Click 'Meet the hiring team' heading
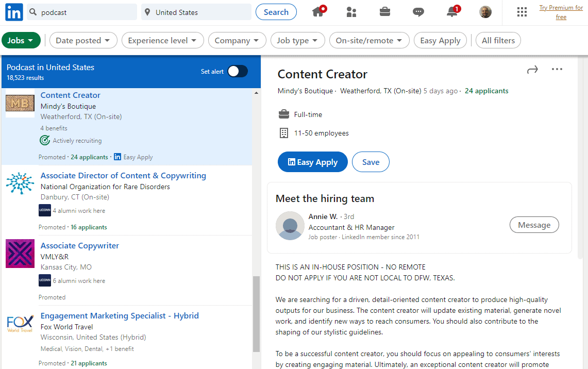The image size is (588, 369). click(325, 198)
